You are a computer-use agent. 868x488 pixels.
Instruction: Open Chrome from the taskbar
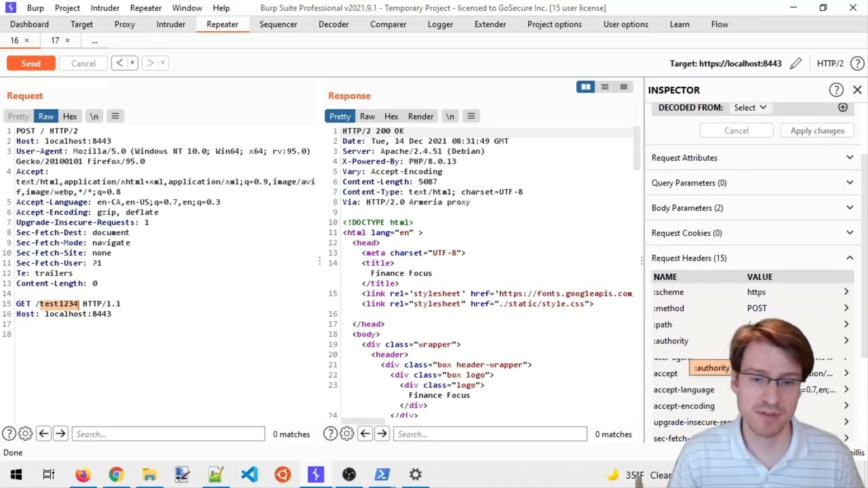[x=116, y=474]
